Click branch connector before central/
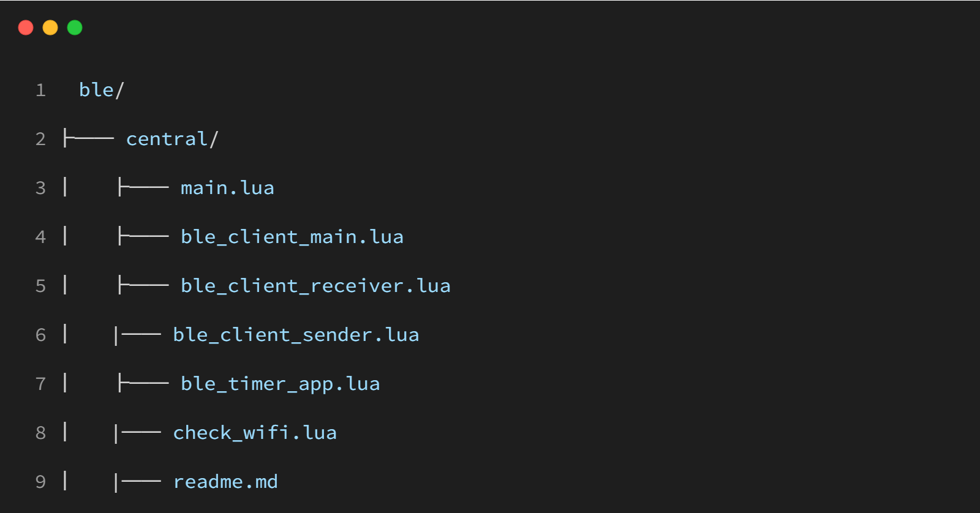980x513 pixels. point(89,138)
